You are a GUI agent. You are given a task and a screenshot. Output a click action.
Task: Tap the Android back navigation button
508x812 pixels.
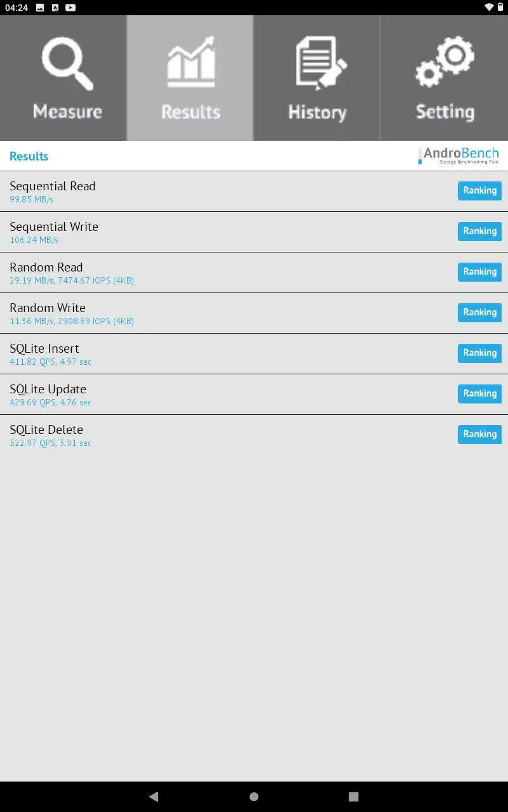pyautogui.click(x=154, y=797)
